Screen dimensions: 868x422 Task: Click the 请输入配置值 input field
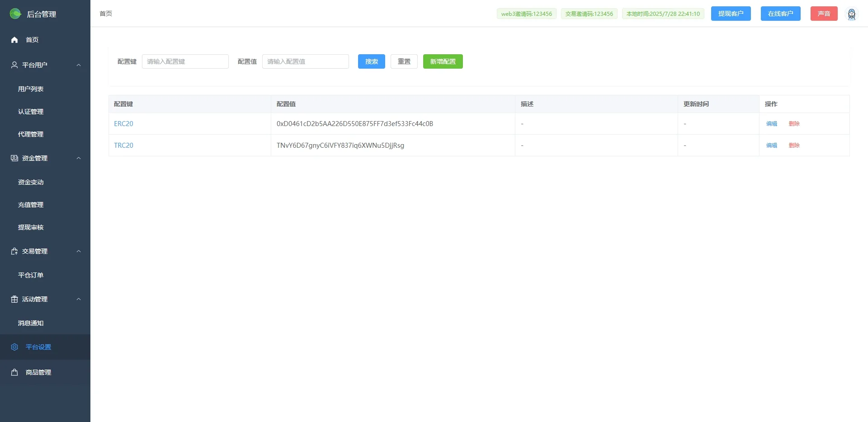(306, 61)
